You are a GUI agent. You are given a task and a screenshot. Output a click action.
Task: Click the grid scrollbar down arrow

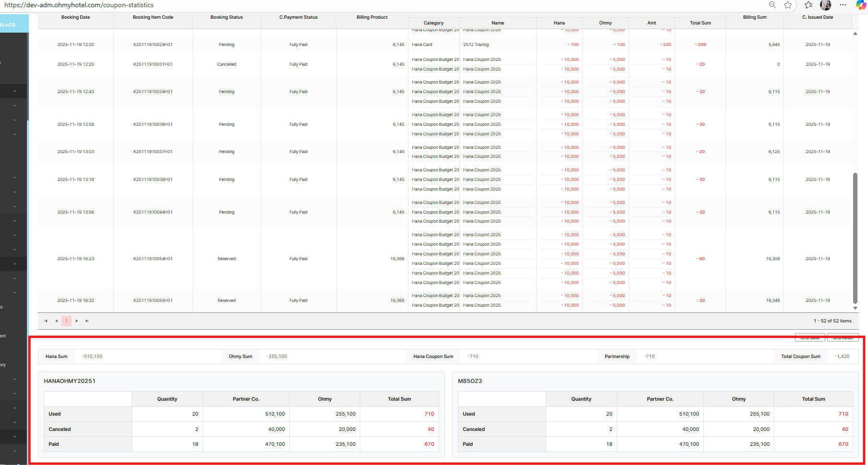tap(855, 308)
